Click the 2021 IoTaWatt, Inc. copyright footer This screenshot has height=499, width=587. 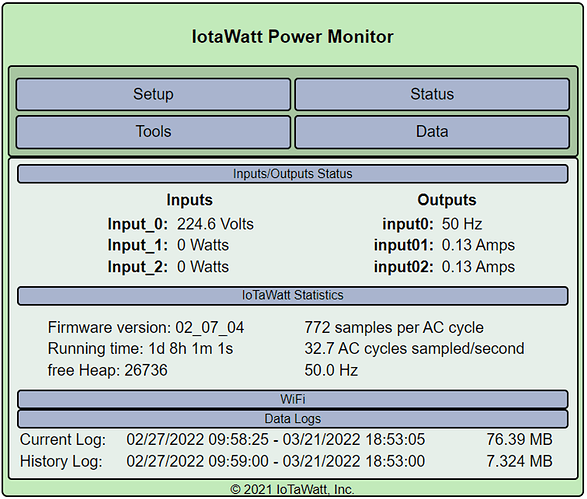tap(292, 489)
